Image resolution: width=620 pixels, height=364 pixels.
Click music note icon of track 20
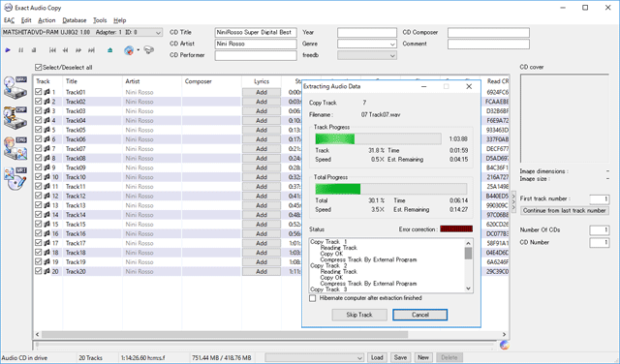[x=46, y=271]
